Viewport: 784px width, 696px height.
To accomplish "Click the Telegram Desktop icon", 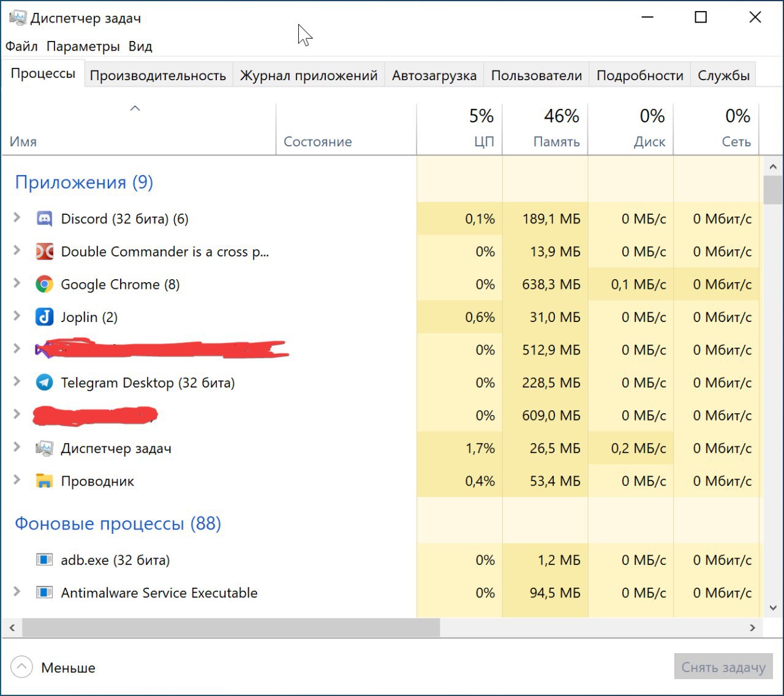I will [x=44, y=383].
